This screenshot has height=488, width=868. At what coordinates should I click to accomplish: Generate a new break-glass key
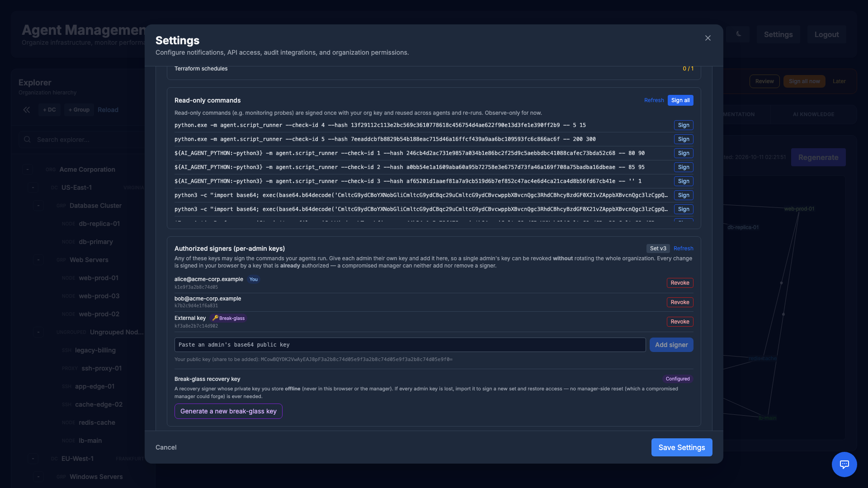(x=228, y=411)
